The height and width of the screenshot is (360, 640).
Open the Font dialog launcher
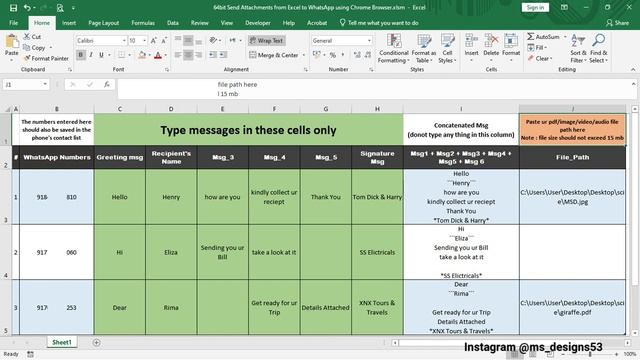pyautogui.click(x=167, y=70)
